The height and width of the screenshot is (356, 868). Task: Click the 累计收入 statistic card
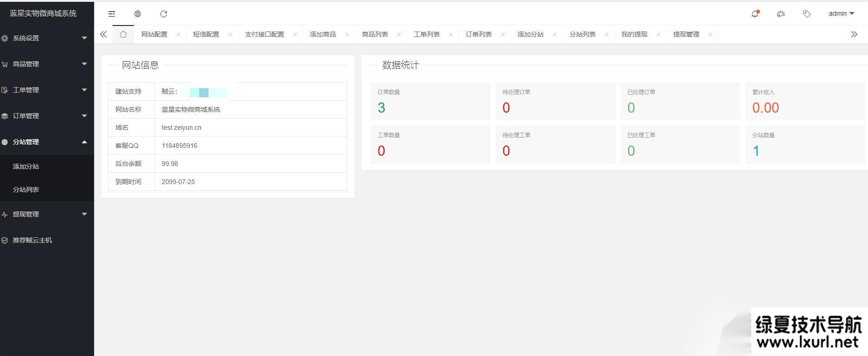[x=805, y=101]
